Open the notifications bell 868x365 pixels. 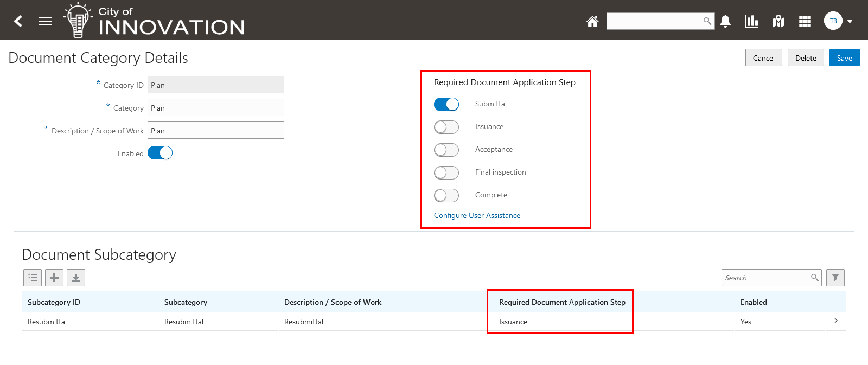point(725,21)
